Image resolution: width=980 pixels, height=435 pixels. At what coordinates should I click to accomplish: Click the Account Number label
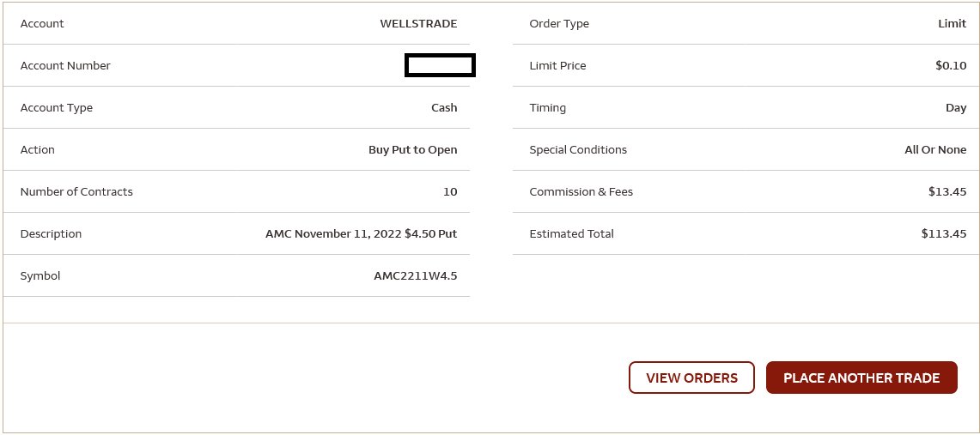pyautogui.click(x=65, y=65)
